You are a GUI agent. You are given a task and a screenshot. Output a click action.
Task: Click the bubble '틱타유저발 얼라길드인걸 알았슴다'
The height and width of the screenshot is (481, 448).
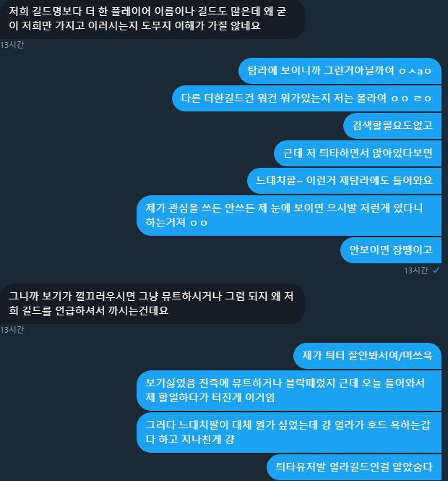click(x=354, y=467)
